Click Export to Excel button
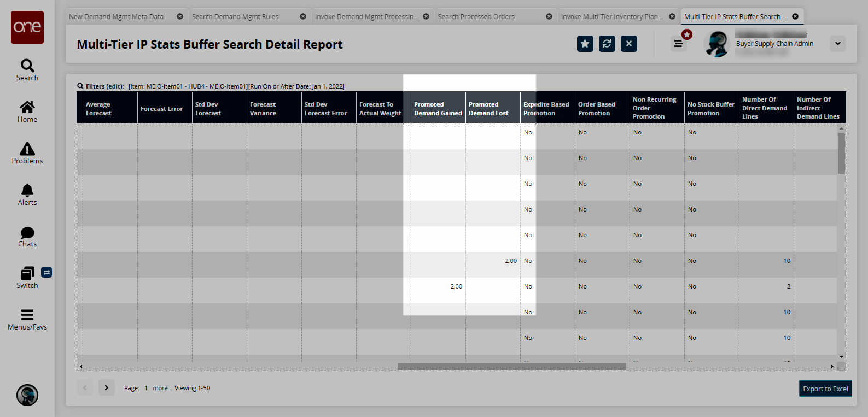This screenshot has width=868, height=417. (825, 389)
